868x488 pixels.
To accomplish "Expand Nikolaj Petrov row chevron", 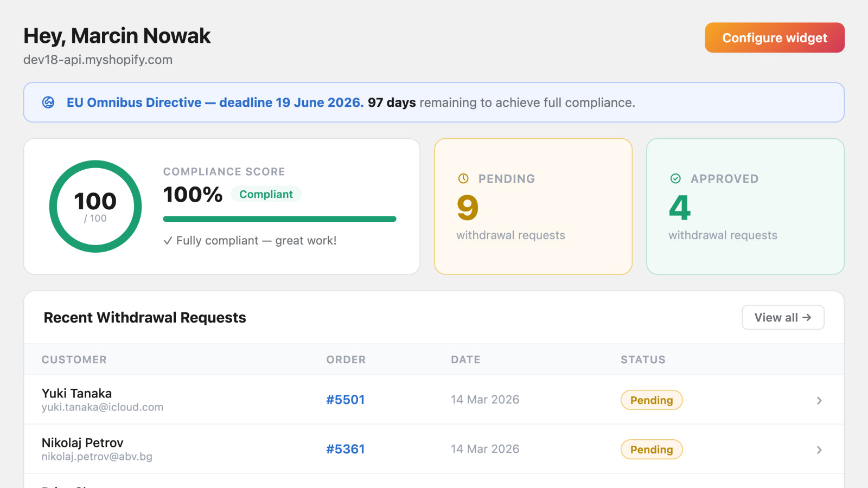I will (819, 450).
